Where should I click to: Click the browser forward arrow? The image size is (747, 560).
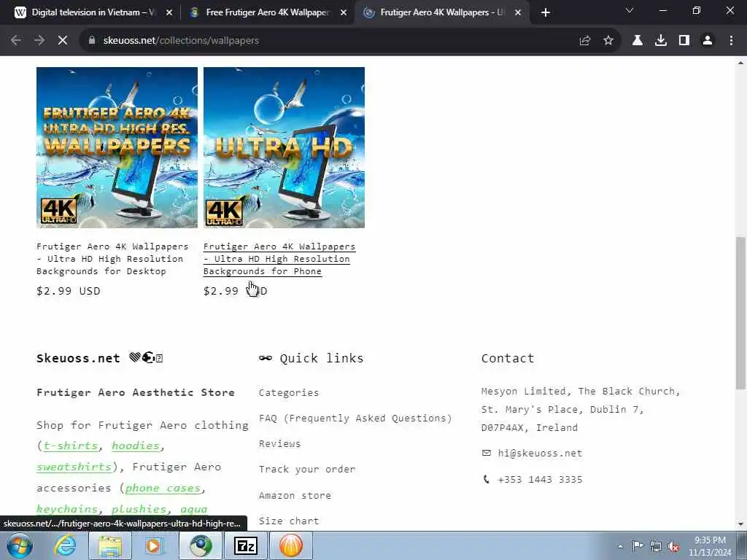point(39,41)
